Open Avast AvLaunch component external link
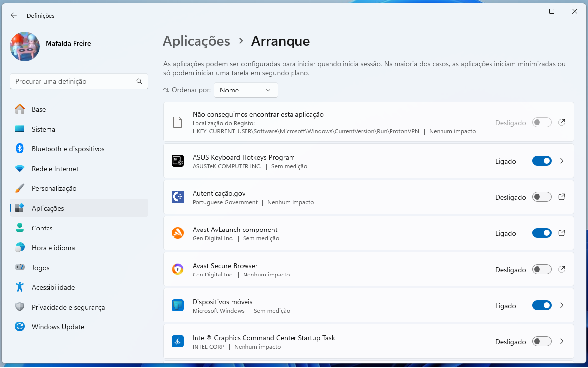Viewport: 588px width, 368px height. [562, 233]
